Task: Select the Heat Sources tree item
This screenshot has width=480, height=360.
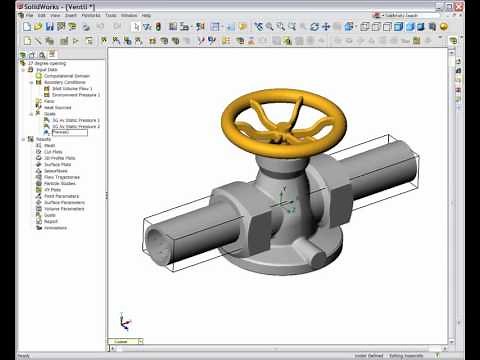Action: tap(57, 108)
